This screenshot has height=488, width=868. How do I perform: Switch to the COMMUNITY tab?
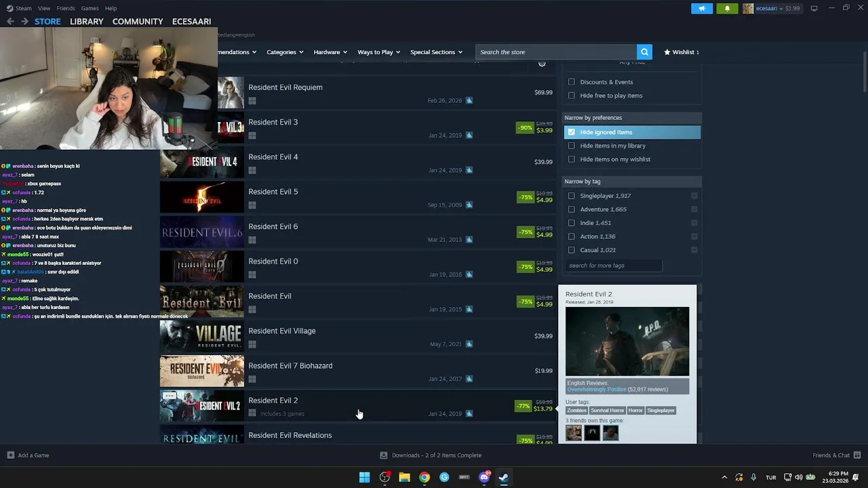tap(138, 21)
